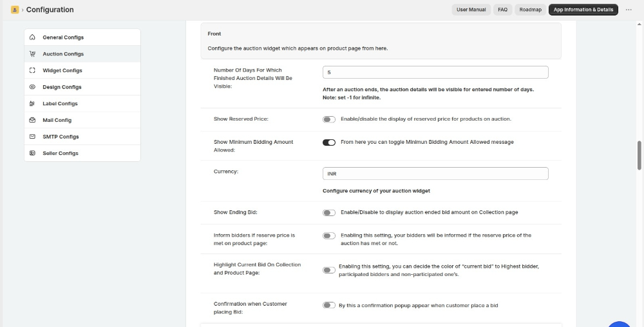Open the three-dot more options menu
The image size is (644, 327).
[629, 10]
